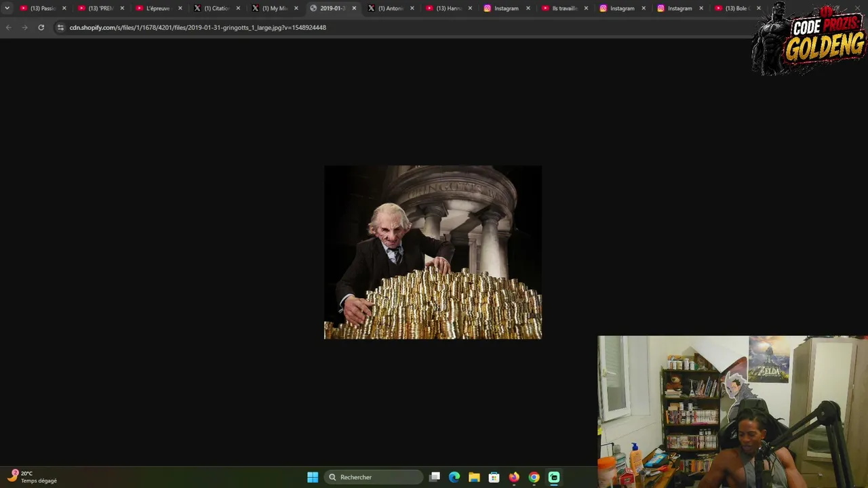Image resolution: width=868 pixels, height=488 pixels.
Task: Close the "(13) 'PREM" tab
Action: (122, 8)
